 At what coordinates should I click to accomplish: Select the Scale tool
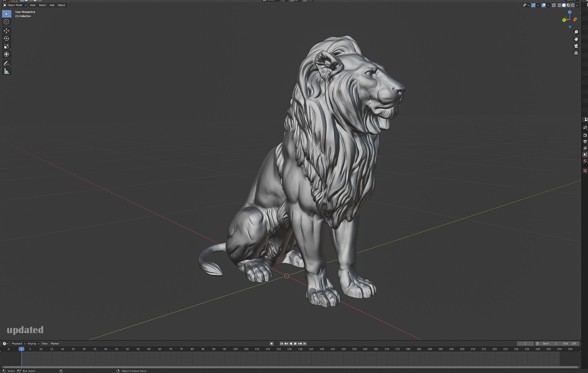click(x=6, y=47)
